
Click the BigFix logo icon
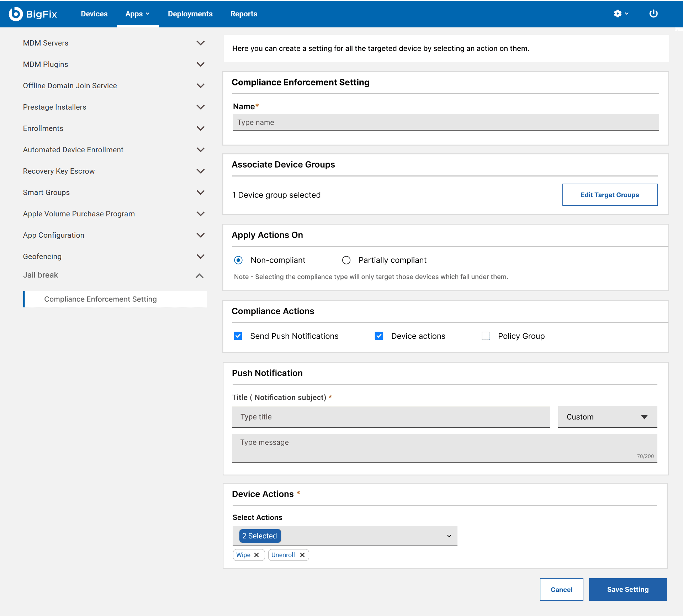pos(16,14)
